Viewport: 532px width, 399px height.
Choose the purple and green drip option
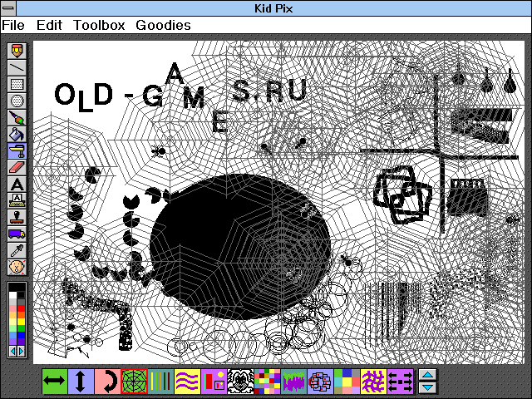[x=293, y=382]
